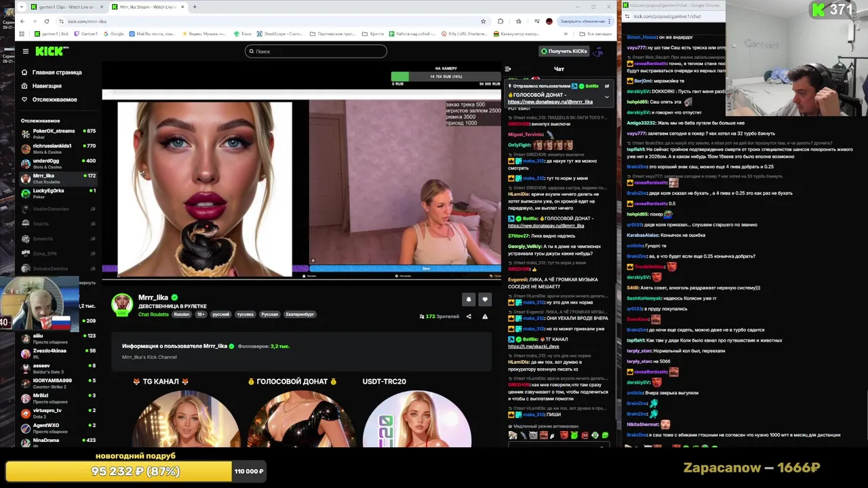The image size is (868, 488).
Task: Click the 18+ tag
Action: tap(201, 314)
